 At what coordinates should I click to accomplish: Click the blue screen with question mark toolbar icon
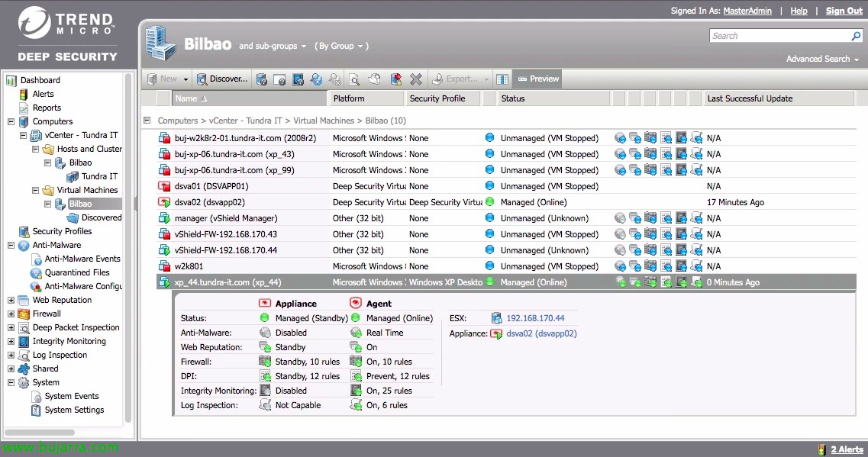pyautogui.click(x=298, y=79)
